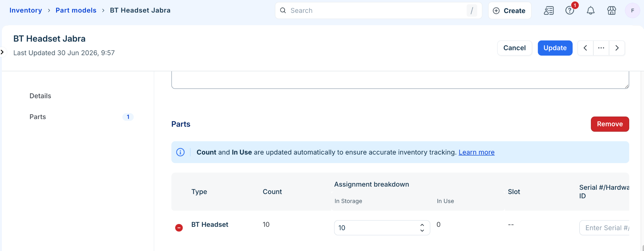The height and width of the screenshot is (251, 644).
Task: Open the help icon with notification badge
Action: pyautogui.click(x=570, y=10)
